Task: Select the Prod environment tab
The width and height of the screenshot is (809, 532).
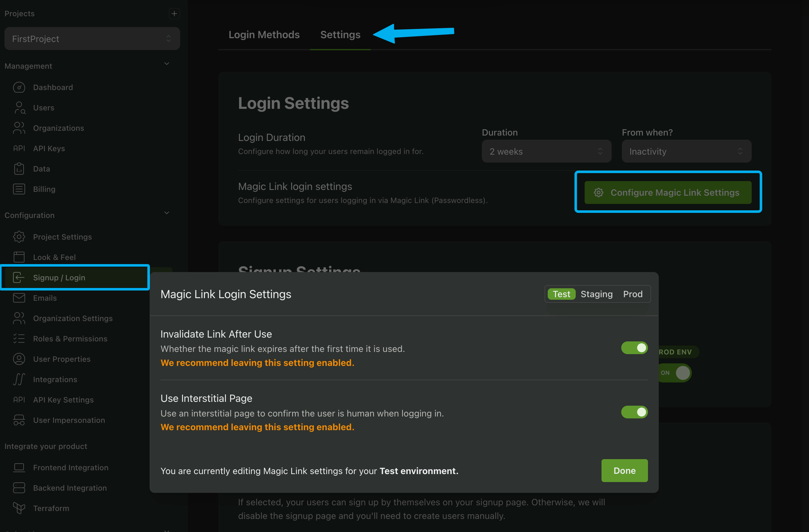Action: click(633, 294)
